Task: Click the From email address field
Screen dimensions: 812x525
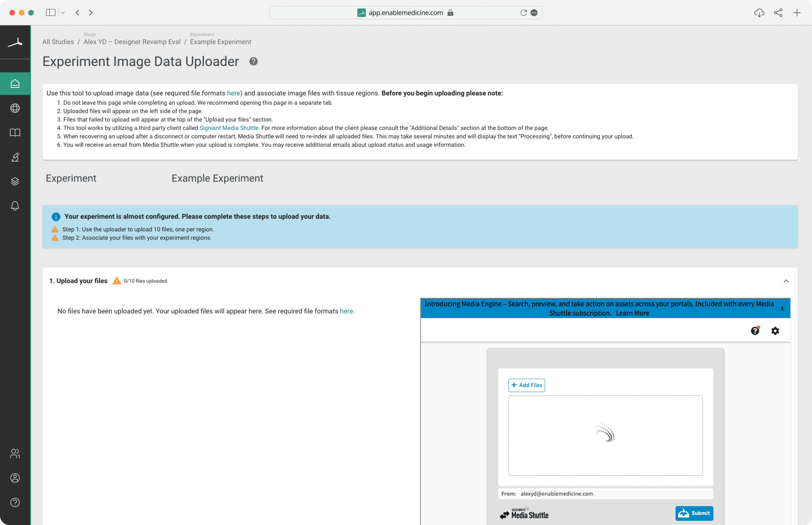Action: coord(605,494)
